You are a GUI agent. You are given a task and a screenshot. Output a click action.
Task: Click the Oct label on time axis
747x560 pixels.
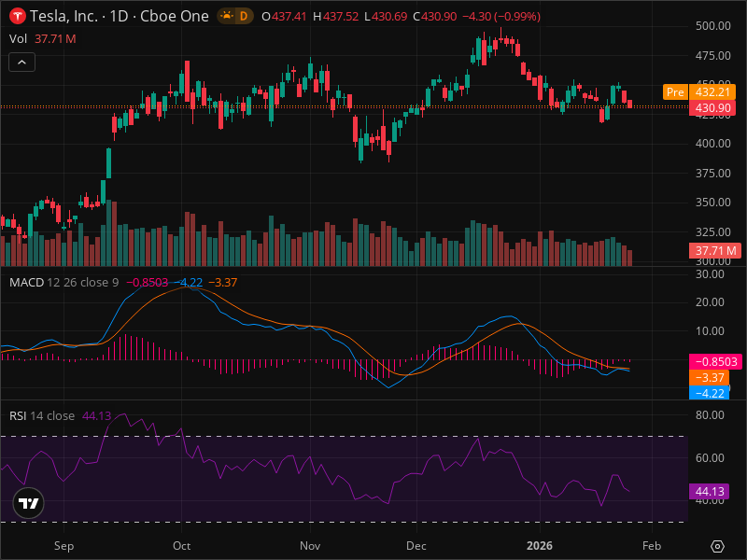(181, 546)
